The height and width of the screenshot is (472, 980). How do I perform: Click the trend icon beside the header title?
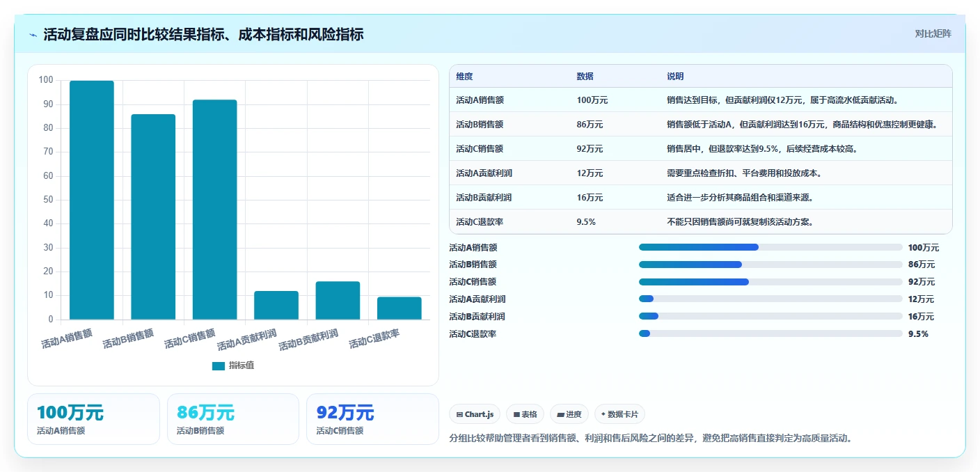(33, 35)
